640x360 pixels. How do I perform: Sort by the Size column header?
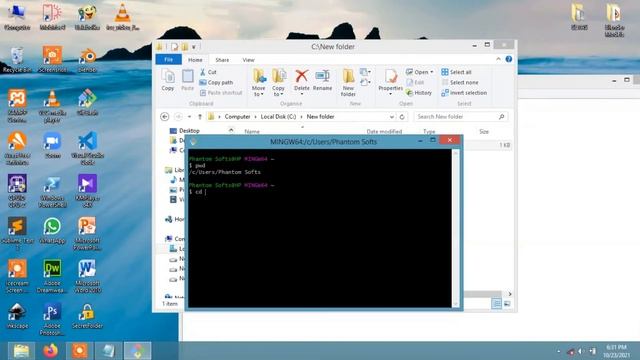484,131
